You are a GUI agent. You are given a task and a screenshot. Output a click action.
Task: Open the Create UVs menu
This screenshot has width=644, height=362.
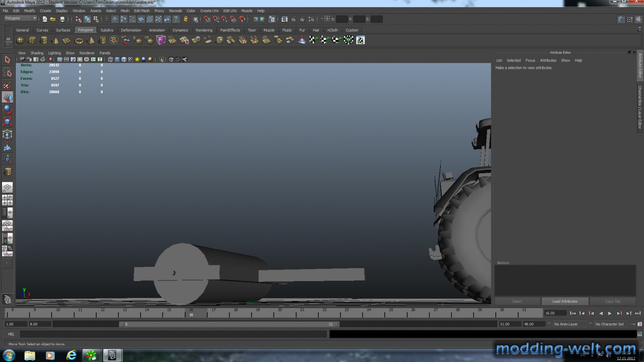click(x=209, y=10)
